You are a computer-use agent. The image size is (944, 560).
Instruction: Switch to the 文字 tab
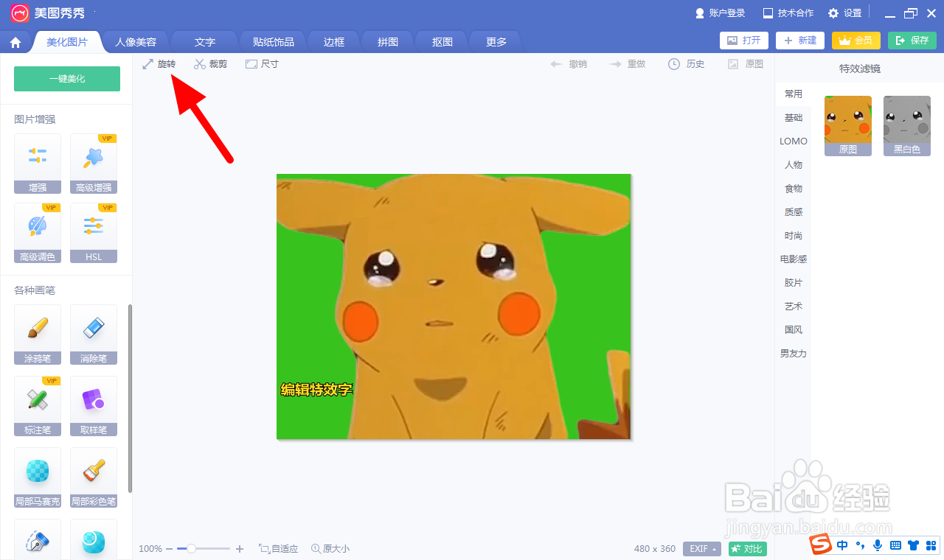coord(205,42)
